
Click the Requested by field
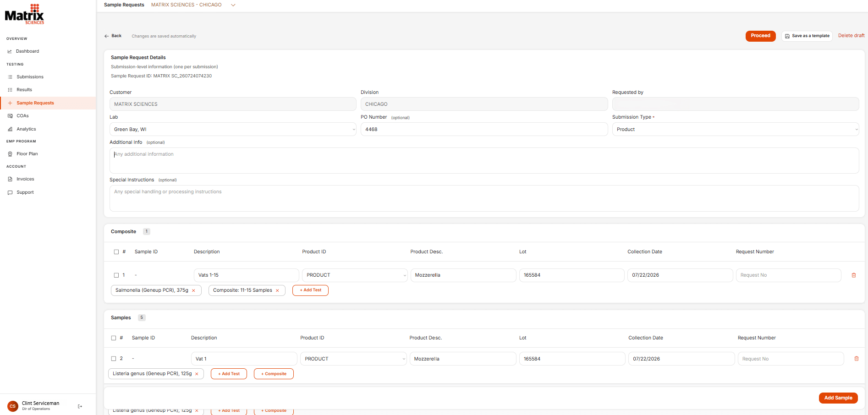tap(736, 104)
